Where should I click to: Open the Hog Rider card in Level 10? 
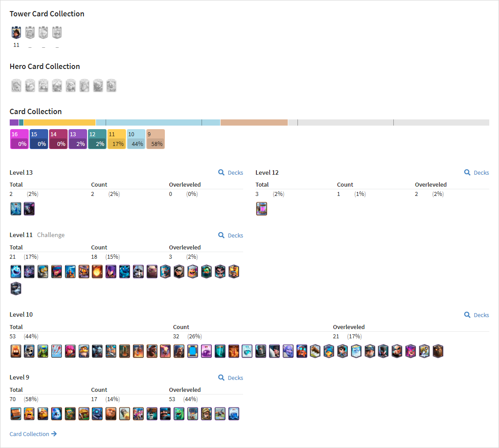click(x=152, y=351)
